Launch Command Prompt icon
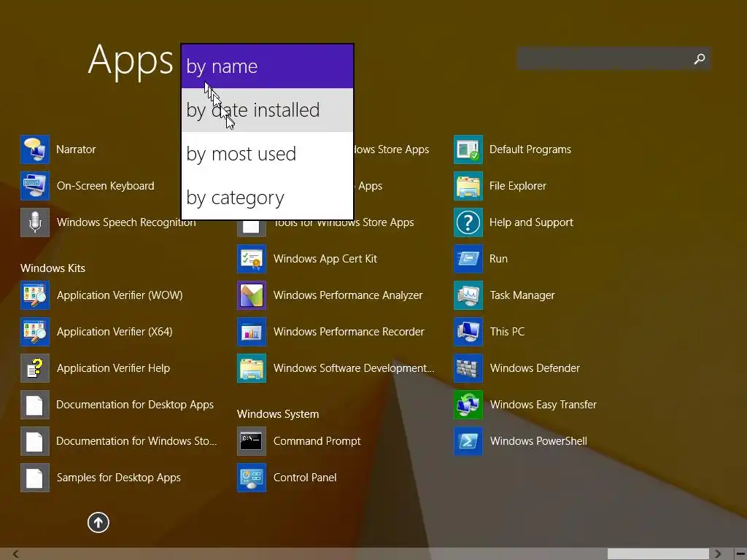This screenshot has height=560, width=747. click(252, 441)
